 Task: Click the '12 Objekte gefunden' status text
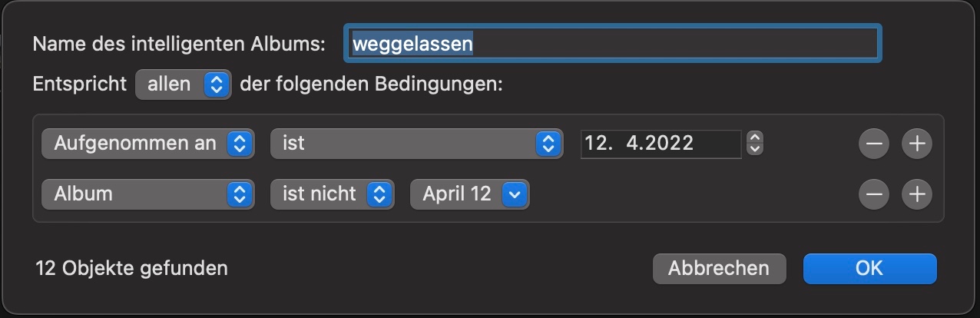tap(131, 268)
